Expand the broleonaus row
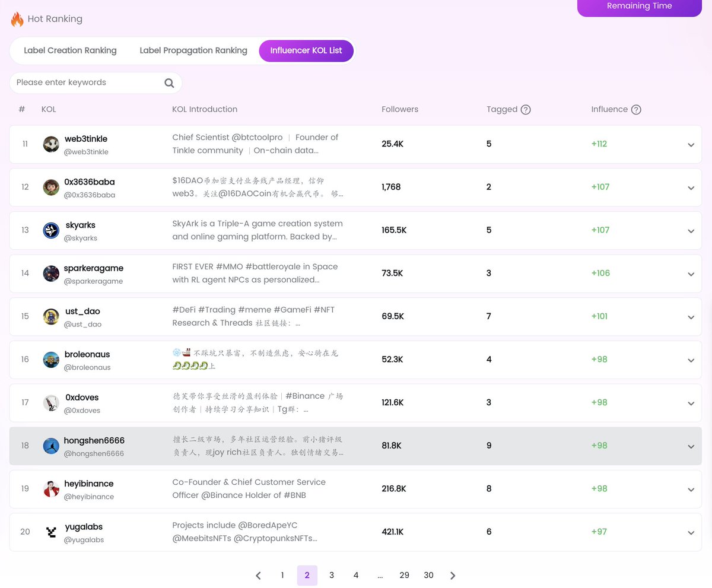Screen dimensions: 712x588 pos(691,360)
